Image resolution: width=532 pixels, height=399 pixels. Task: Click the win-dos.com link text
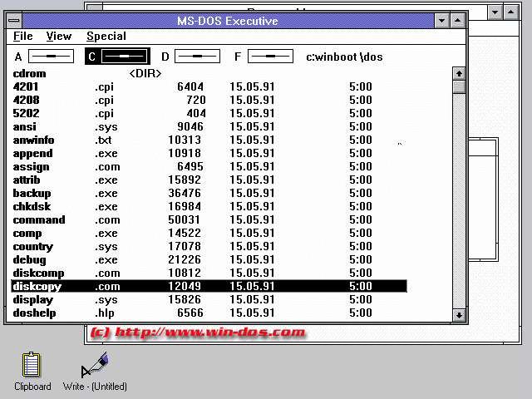tap(209, 332)
